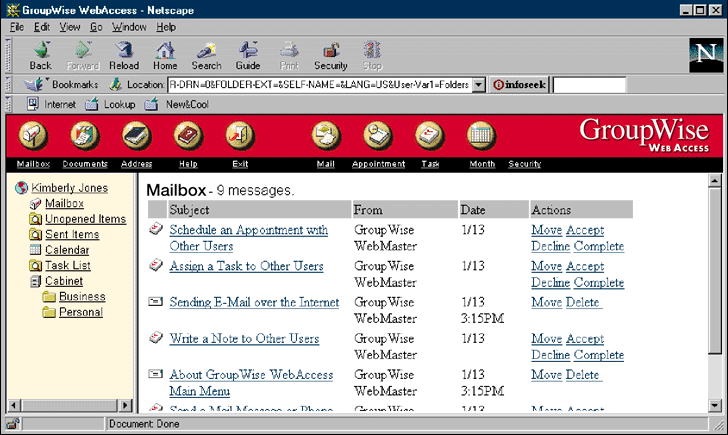Open 'Write a Note to Other Users' message
The width and height of the screenshot is (728, 435).
click(x=244, y=338)
